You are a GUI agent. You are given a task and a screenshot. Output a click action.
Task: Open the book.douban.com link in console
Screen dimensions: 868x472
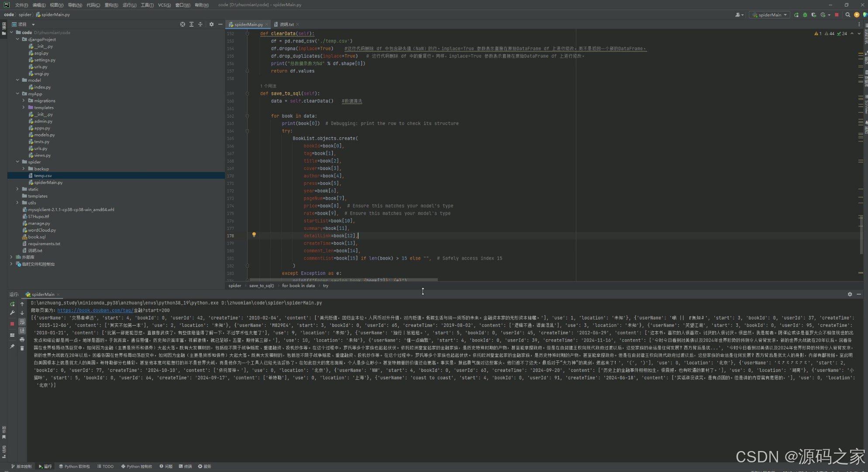click(x=95, y=310)
